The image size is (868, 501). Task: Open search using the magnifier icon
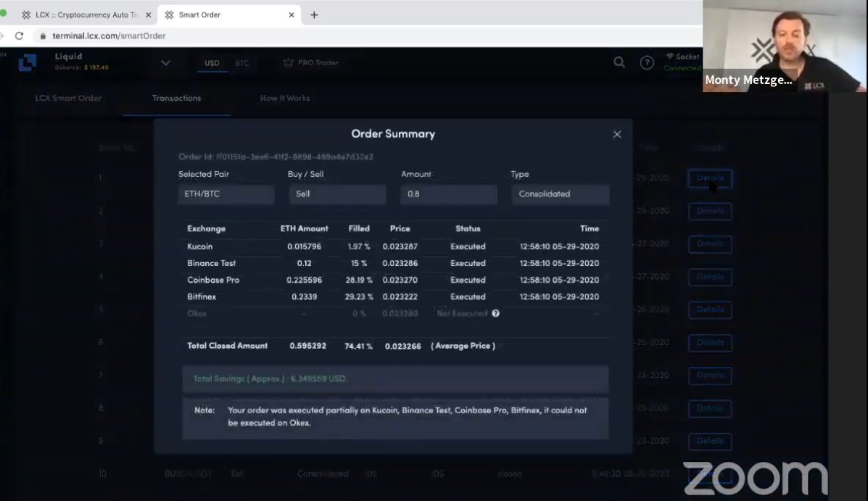(619, 62)
